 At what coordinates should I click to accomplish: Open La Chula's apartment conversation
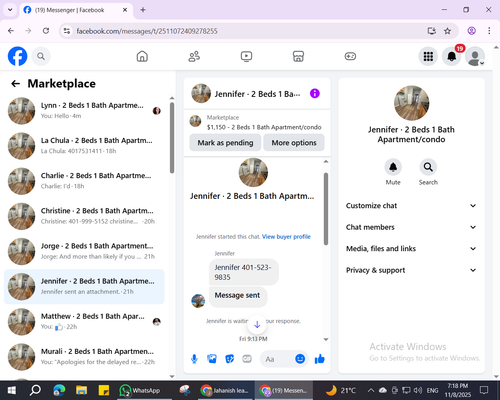click(x=84, y=146)
